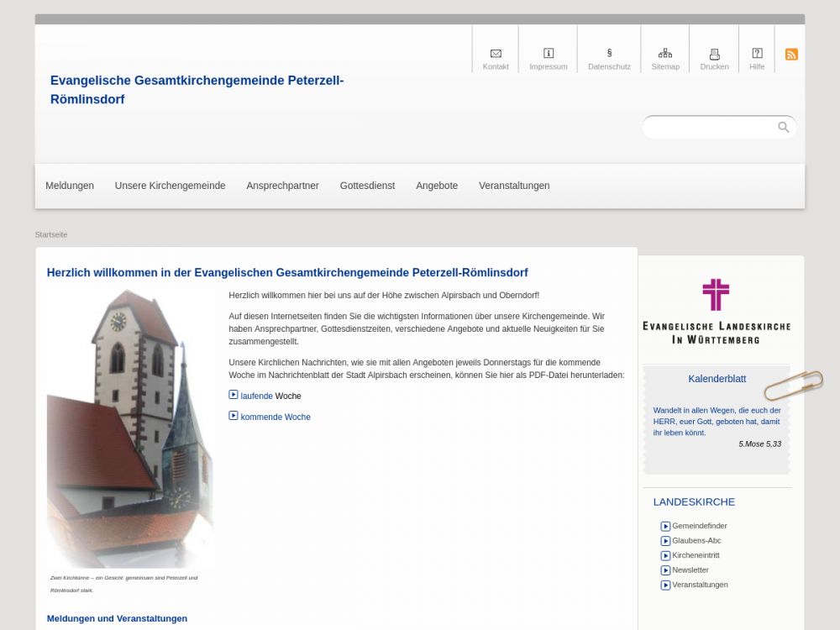Expand the Unsere Kirchengemeinde menu

(x=170, y=186)
